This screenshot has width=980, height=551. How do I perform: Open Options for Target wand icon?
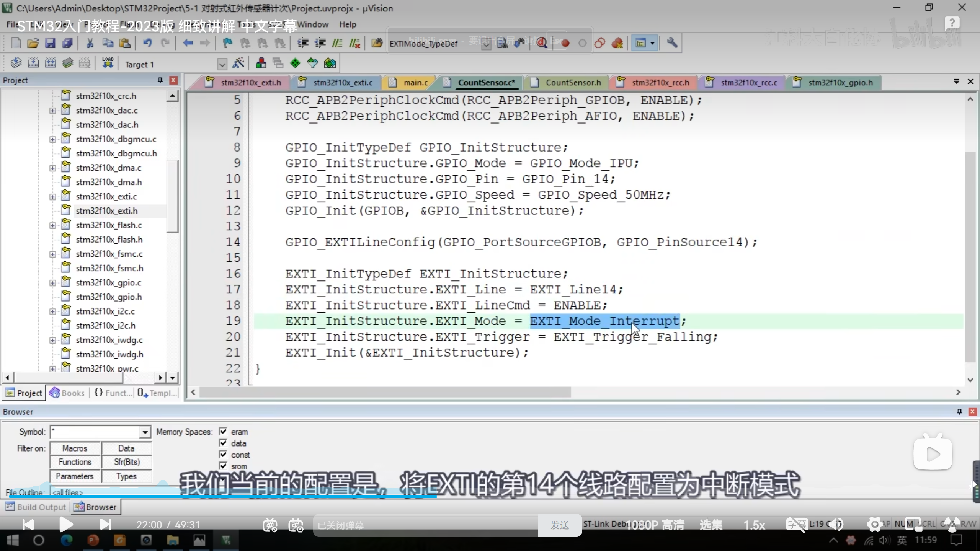point(238,64)
